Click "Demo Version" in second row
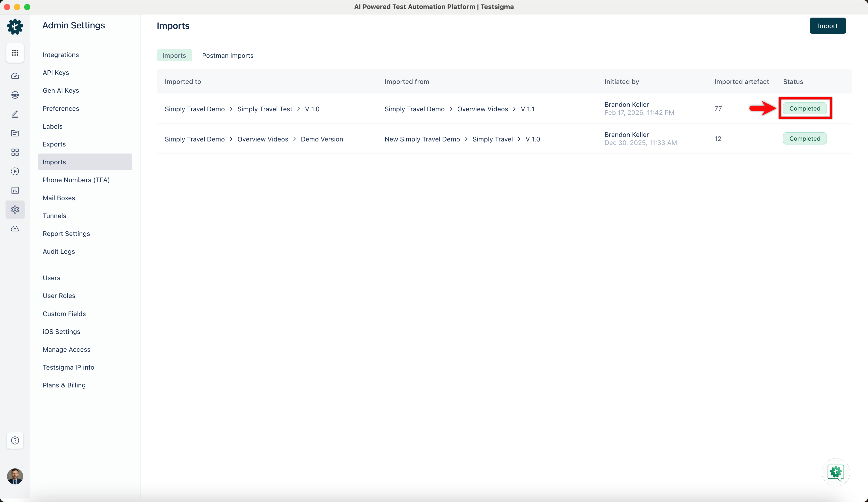The height and width of the screenshot is (502, 868). tap(322, 139)
